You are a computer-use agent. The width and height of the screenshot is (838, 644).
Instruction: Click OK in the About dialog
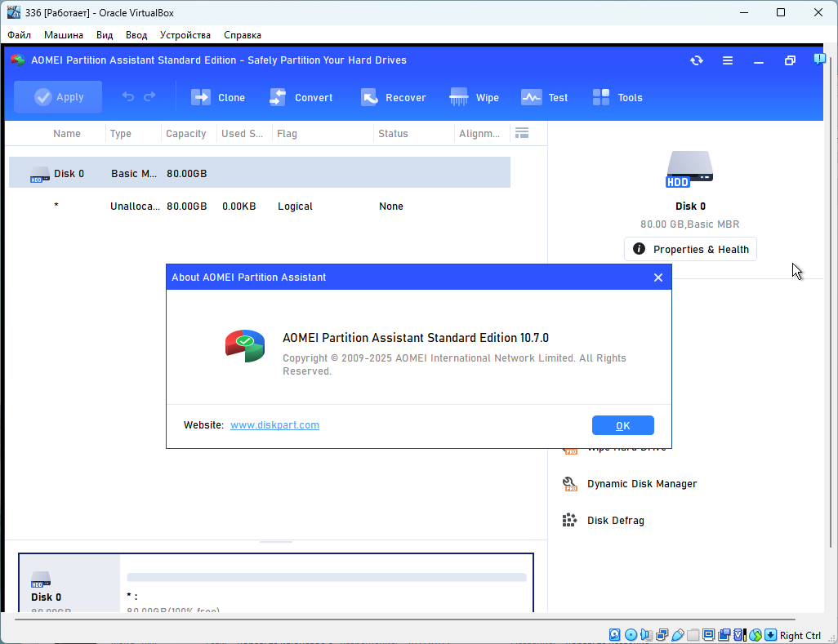[x=622, y=425]
